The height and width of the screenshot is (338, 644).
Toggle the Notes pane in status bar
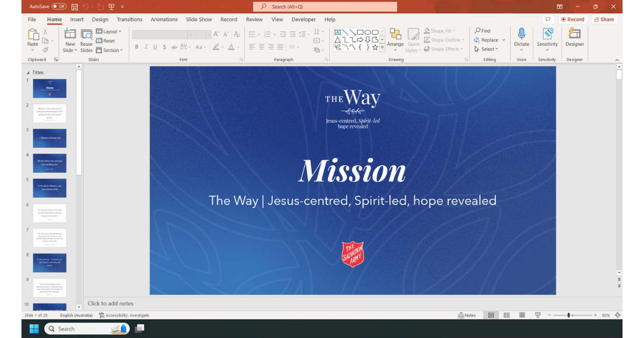point(466,315)
